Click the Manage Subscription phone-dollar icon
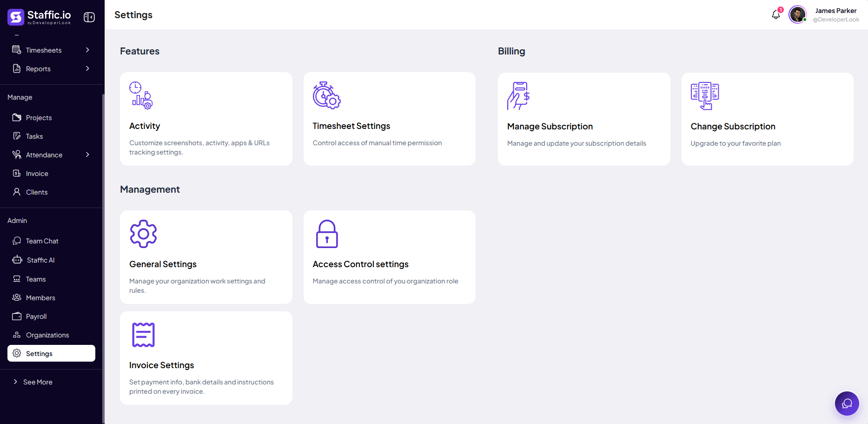The height and width of the screenshot is (424, 868). 518,96
